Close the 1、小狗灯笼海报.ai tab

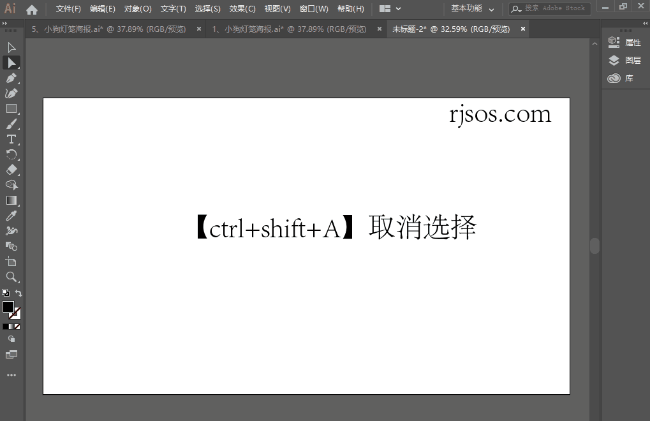pyautogui.click(x=379, y=29)
